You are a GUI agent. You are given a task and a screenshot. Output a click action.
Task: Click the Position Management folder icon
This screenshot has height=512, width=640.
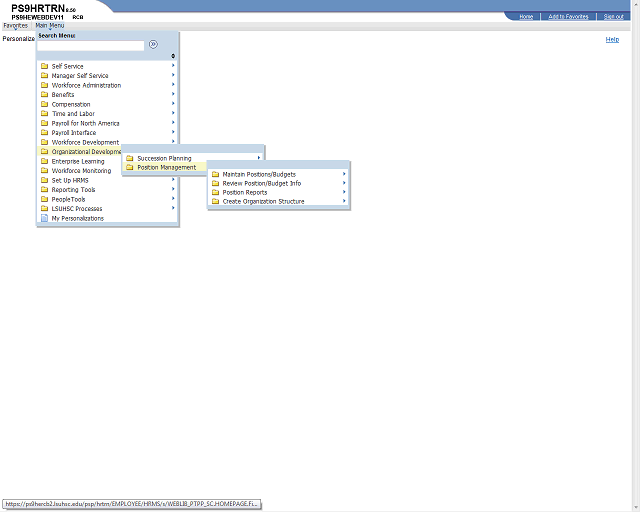(x=130, y=167)
